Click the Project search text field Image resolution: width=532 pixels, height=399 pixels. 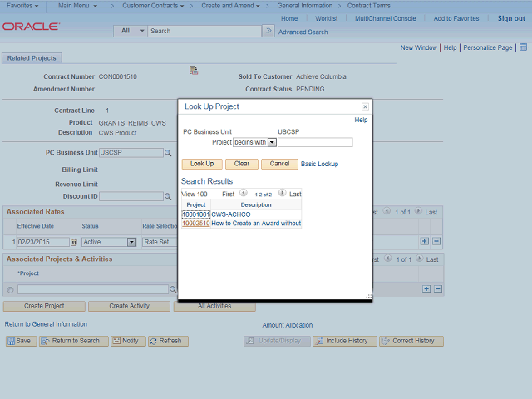pos(315,142)
